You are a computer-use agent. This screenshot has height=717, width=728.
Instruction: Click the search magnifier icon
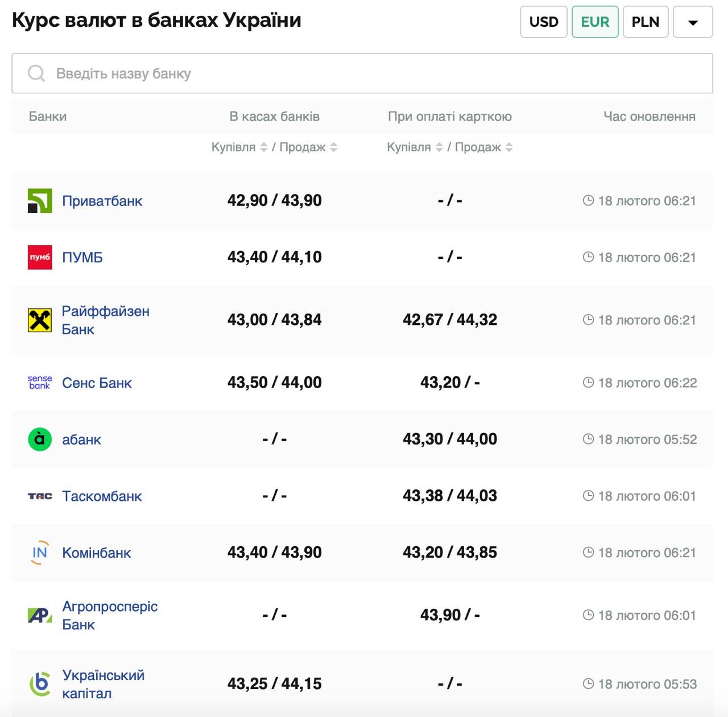click(36, 73)
